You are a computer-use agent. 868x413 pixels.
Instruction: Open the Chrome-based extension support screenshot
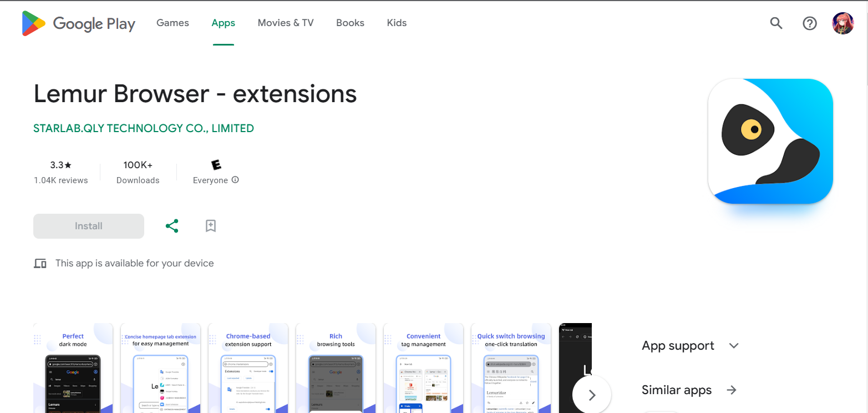pyautogui.click(x=248, y=368)
